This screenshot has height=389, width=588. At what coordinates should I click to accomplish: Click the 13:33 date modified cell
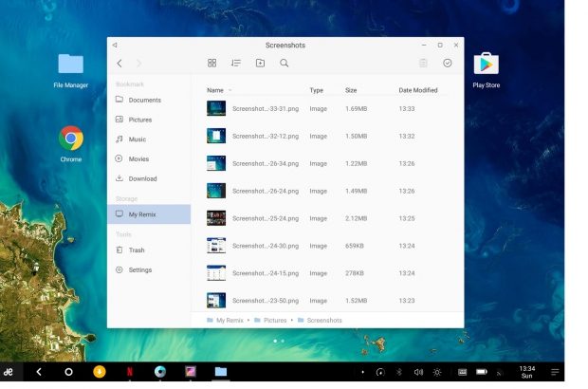407,108
